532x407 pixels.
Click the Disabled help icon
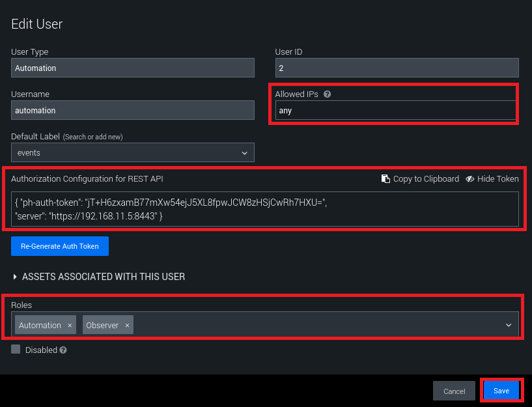pos(63,350)
